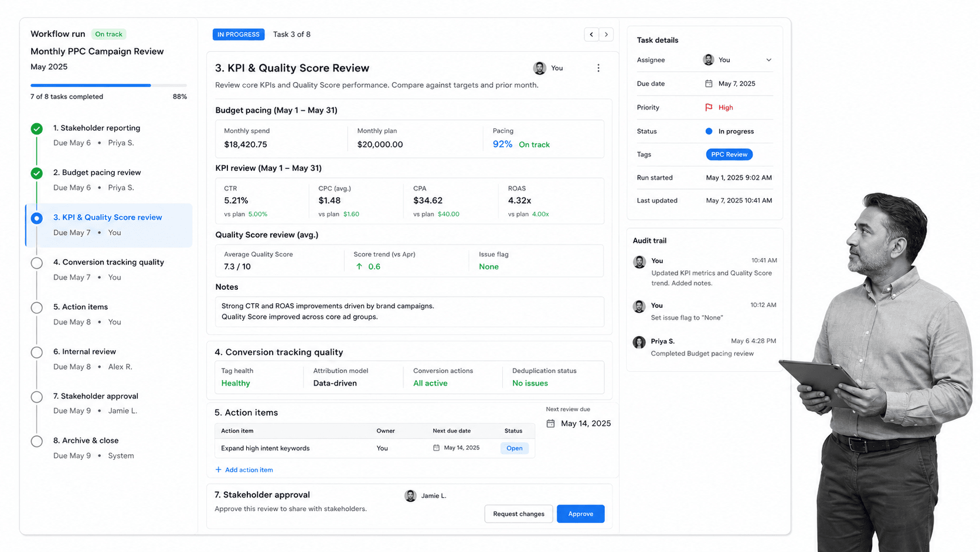Click the PPC Review tag
The width and height of the screenshot is (980, 552).
tap(729, 154)
